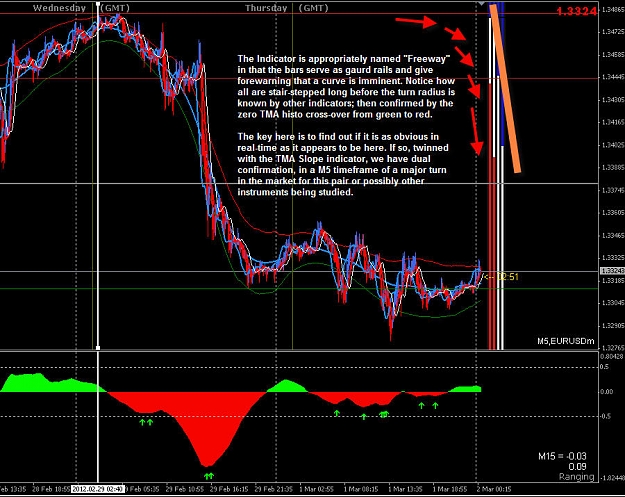This screenshot has width=625, height=497.
Task: Select the white crosshair handle on the time axis
Action: point(98,348)
